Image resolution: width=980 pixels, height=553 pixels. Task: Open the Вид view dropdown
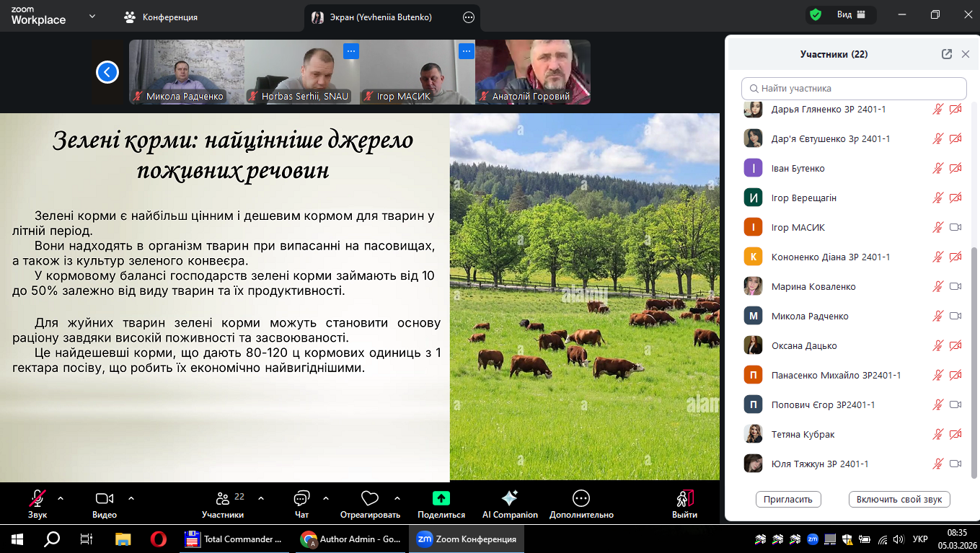(850, 15)
